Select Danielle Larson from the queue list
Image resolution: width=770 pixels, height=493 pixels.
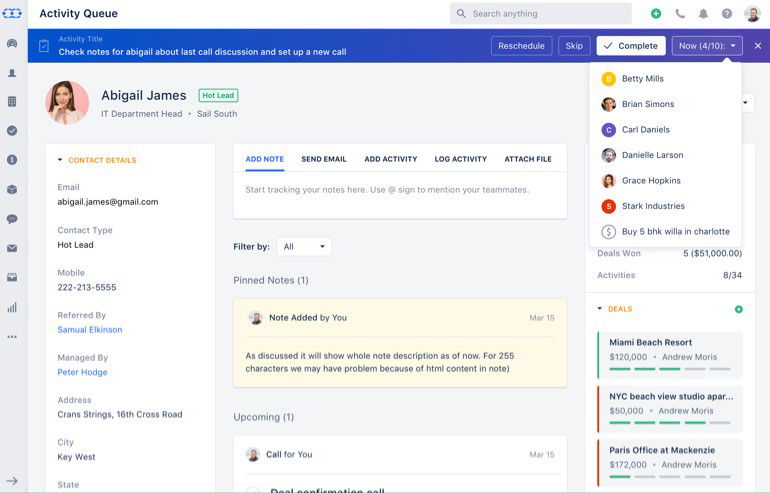click(x=652, y=155)
